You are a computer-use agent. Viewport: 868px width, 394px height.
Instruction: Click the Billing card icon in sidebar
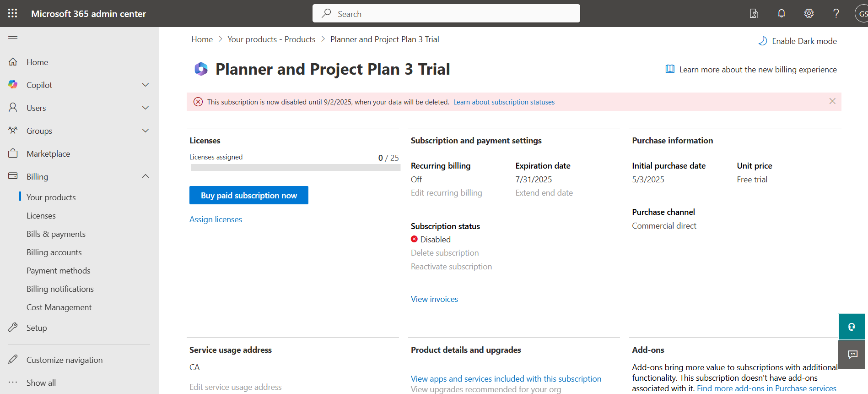coord(13,176)
